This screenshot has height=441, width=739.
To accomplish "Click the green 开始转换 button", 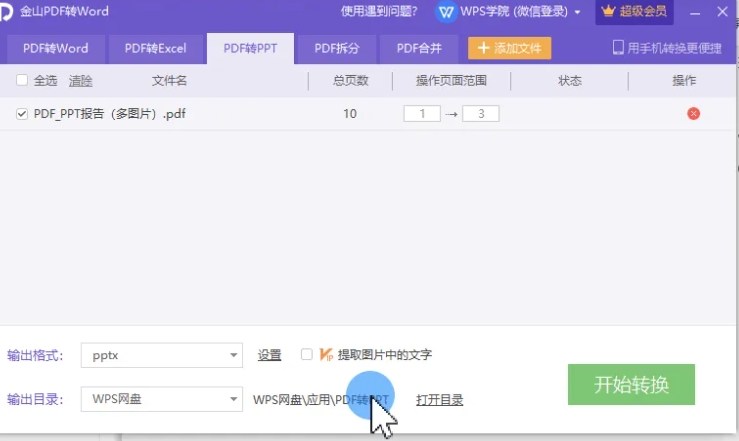I will [x=630, y=385].
